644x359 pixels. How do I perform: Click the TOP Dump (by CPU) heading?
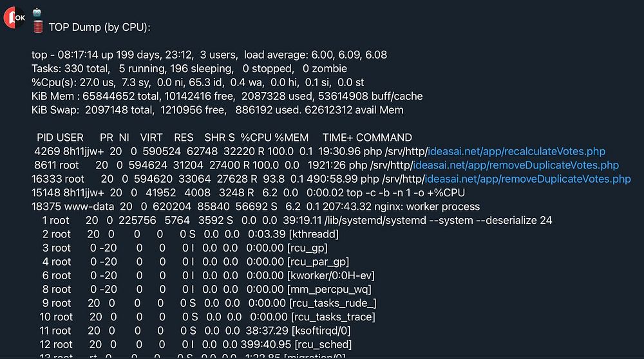[x=99, y=28]
